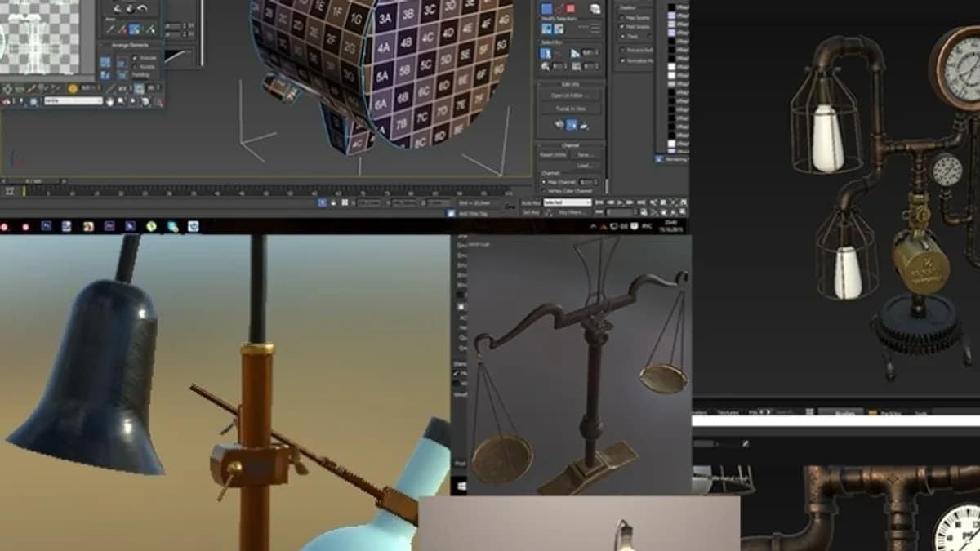Click the Tweak In View button
Image resolution: width=980 pixels, height=551 pixels.
coord(571,109)
